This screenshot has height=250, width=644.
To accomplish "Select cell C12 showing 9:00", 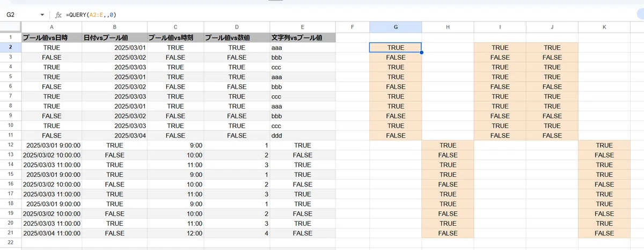I will 175,145.
